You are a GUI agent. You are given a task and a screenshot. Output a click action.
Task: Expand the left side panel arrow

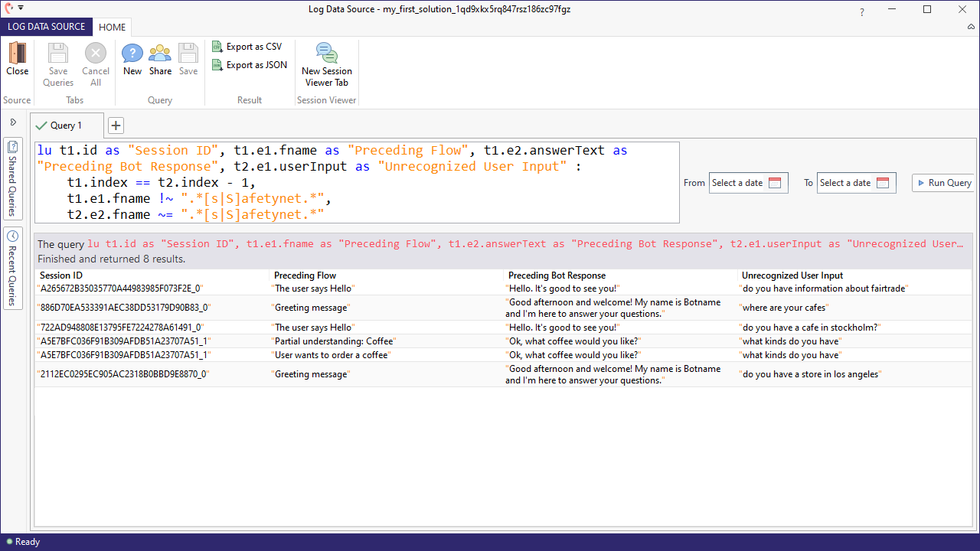13,122
